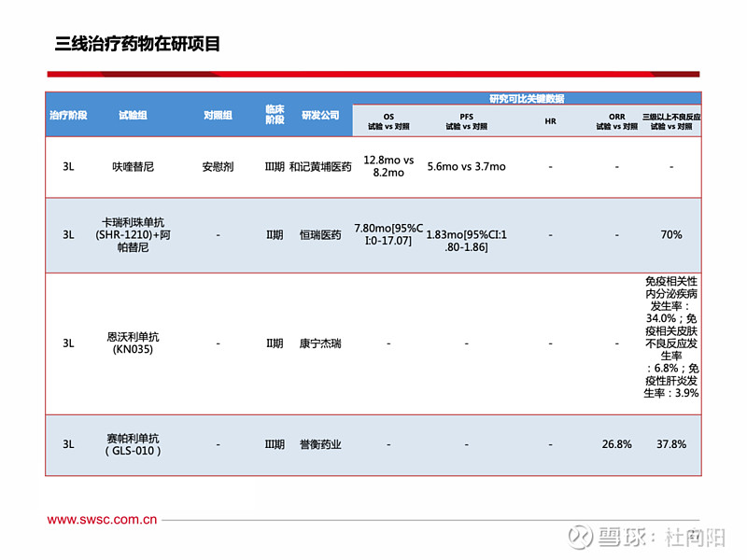Click the 对照组 column header
Image resolution: width=747 pixels, height=560 pixels.
218,115
